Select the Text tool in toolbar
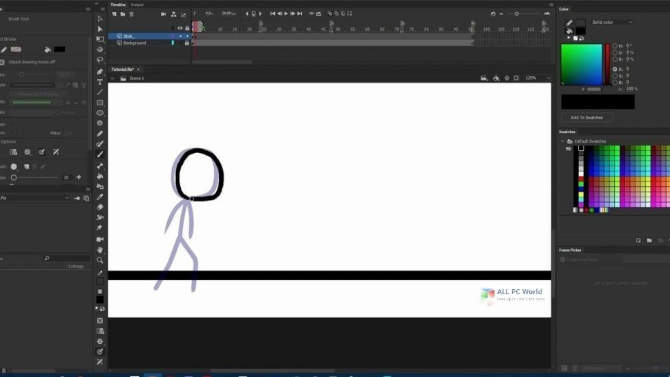 coord(100,82)
